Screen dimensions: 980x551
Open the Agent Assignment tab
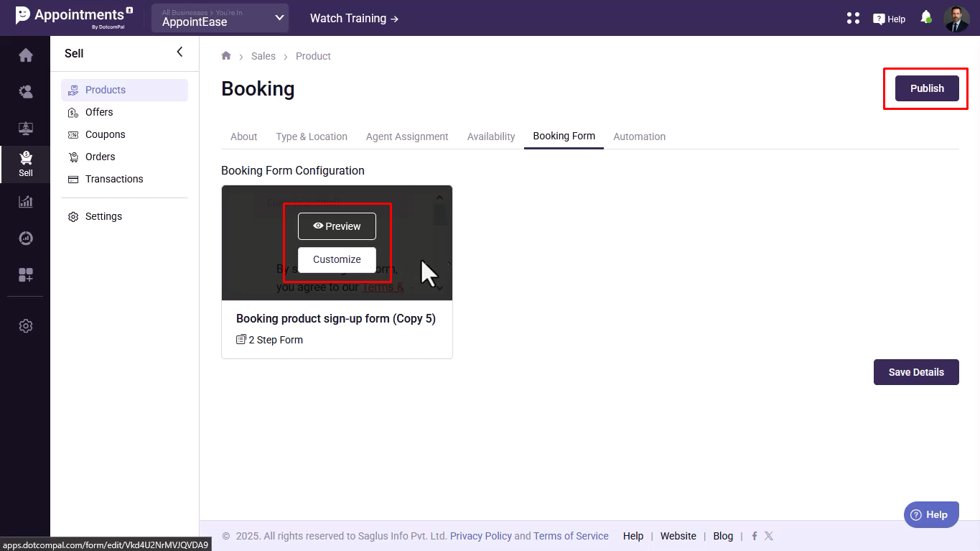407,136
